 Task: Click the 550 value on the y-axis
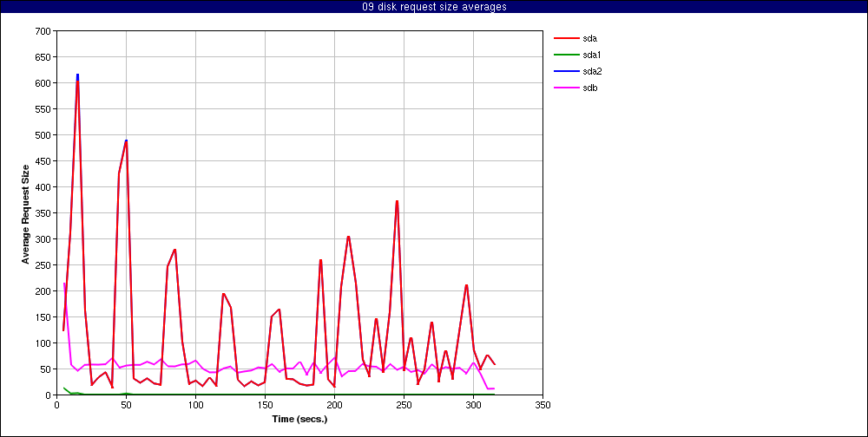pos(43,109)
